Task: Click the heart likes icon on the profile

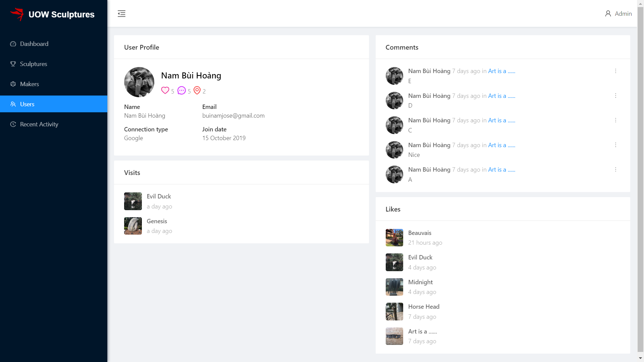Action: (x=165, y=90)
